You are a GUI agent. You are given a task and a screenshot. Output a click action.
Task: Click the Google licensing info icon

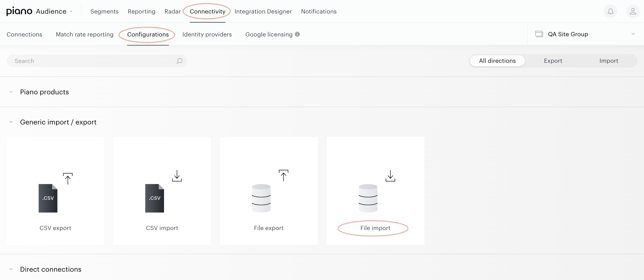[297, 34]
